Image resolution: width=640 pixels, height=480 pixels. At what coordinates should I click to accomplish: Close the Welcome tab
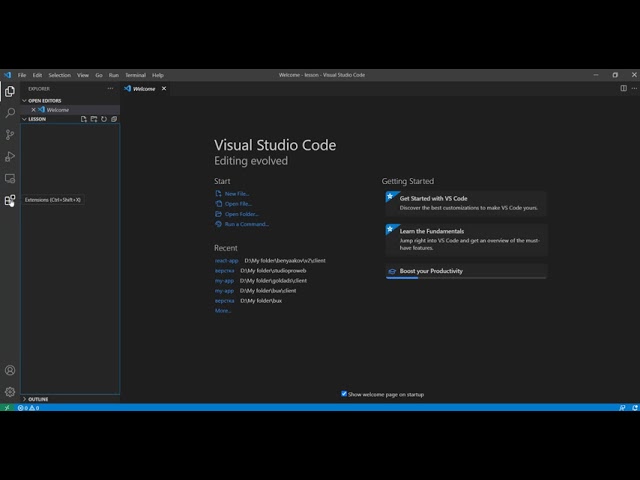[x=164, y=89]
